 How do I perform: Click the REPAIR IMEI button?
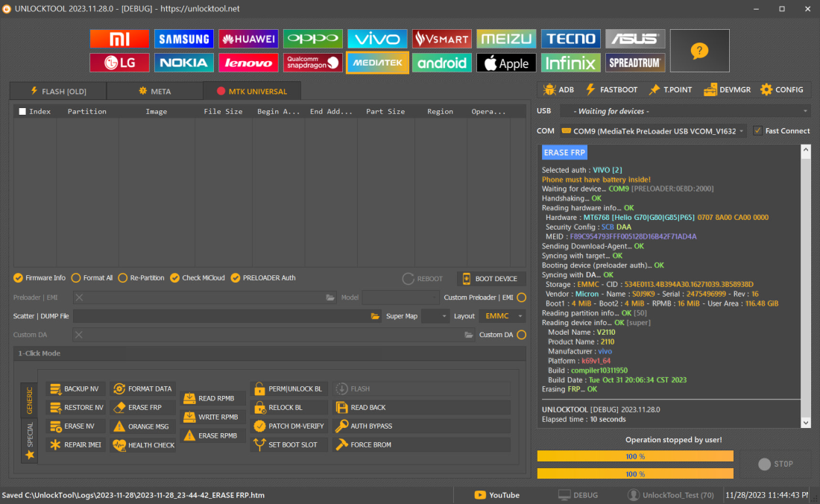click(x=75, y=445)
